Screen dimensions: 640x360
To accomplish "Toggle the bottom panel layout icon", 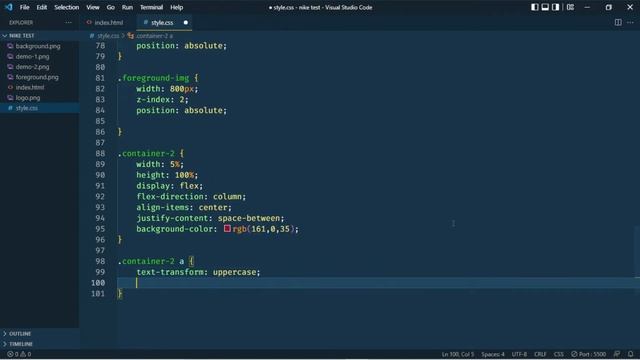I will [x=545, y=7].
